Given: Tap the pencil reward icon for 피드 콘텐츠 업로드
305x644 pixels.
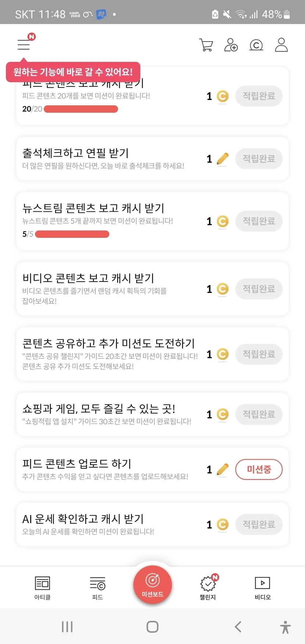Looking at the screenshot, I should tap(223, 469).
